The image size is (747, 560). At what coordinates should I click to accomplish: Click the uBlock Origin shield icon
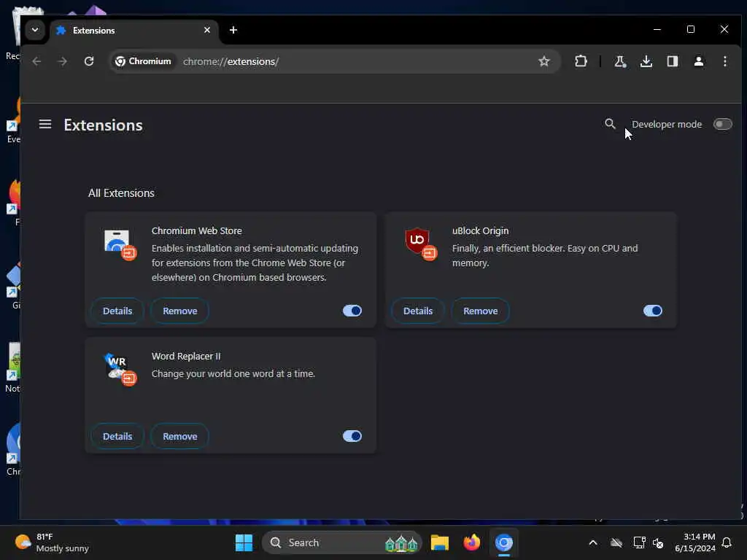pos(420,244)
